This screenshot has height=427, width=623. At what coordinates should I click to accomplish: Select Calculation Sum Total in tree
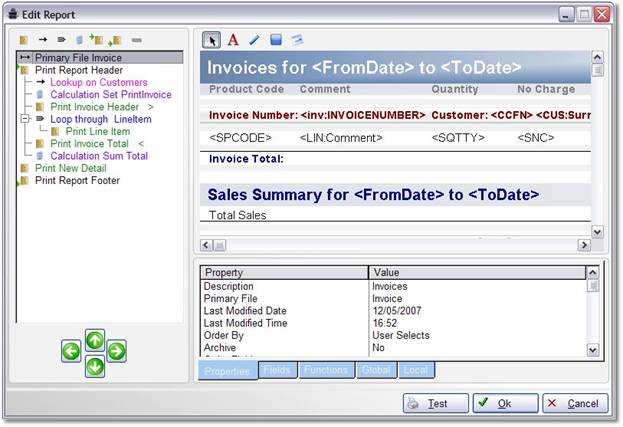click(98, 156)
